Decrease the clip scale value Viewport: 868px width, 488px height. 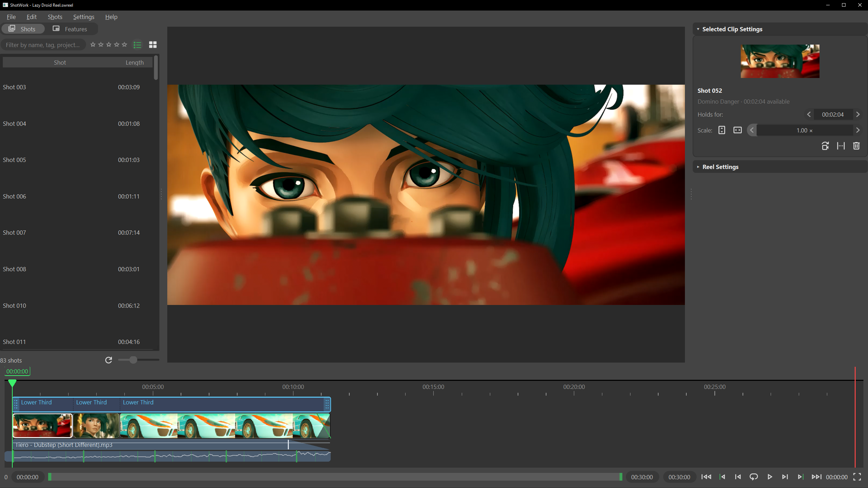pos(752,130)
